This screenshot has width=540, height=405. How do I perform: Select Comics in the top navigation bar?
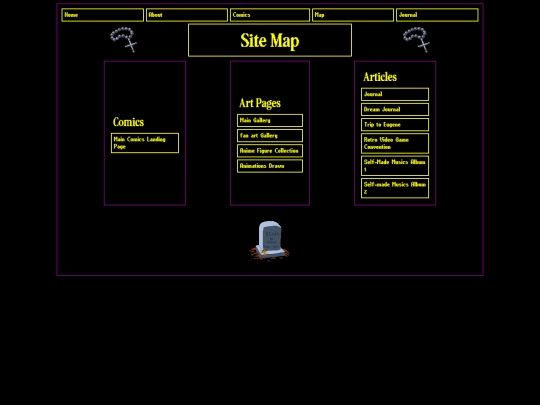coord(270,15)
